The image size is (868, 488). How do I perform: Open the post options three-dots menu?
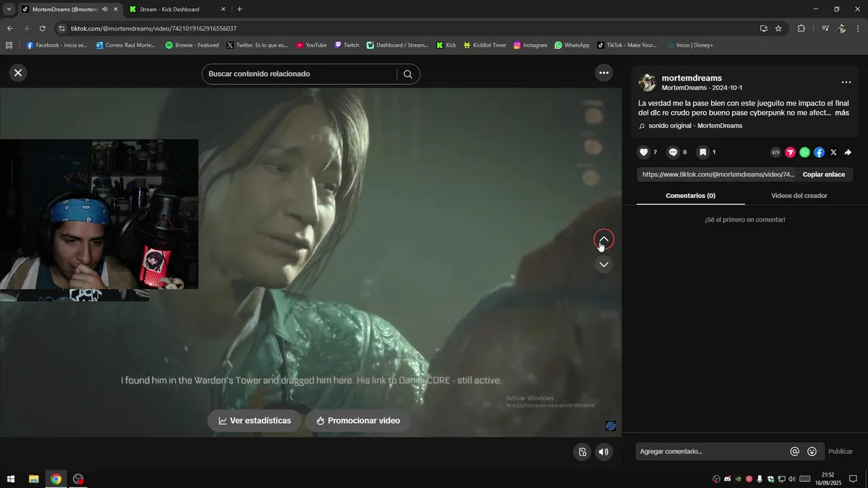pos(846,82)
